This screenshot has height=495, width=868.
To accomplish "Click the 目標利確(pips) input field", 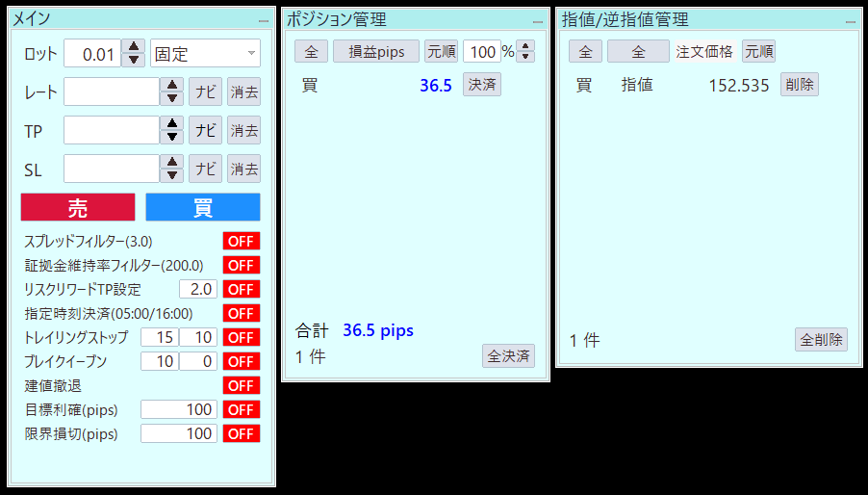I will click(179, 410).
